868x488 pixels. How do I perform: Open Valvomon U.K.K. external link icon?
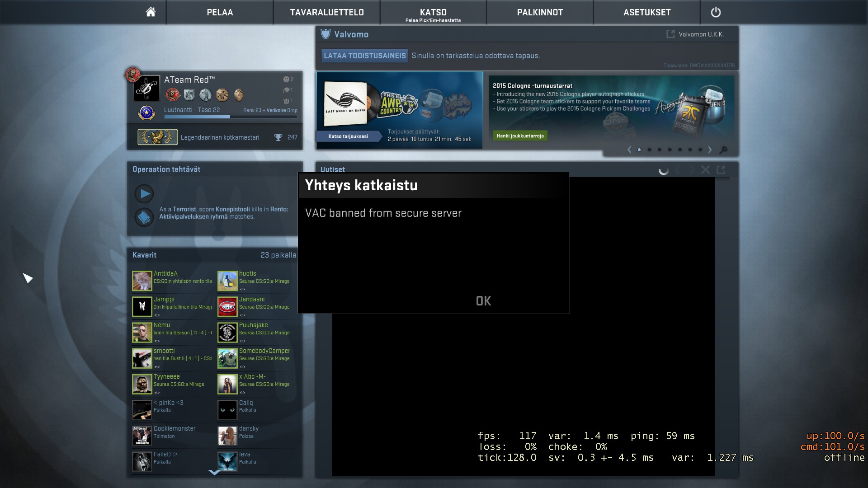pos(670,34)
